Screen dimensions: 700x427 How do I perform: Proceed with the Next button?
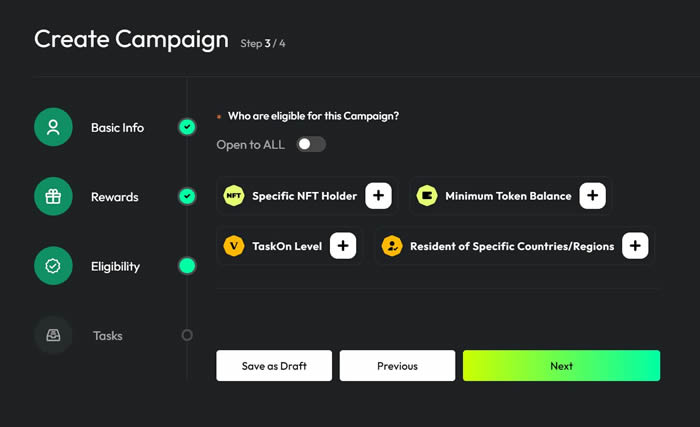click(x=561, y=366)
